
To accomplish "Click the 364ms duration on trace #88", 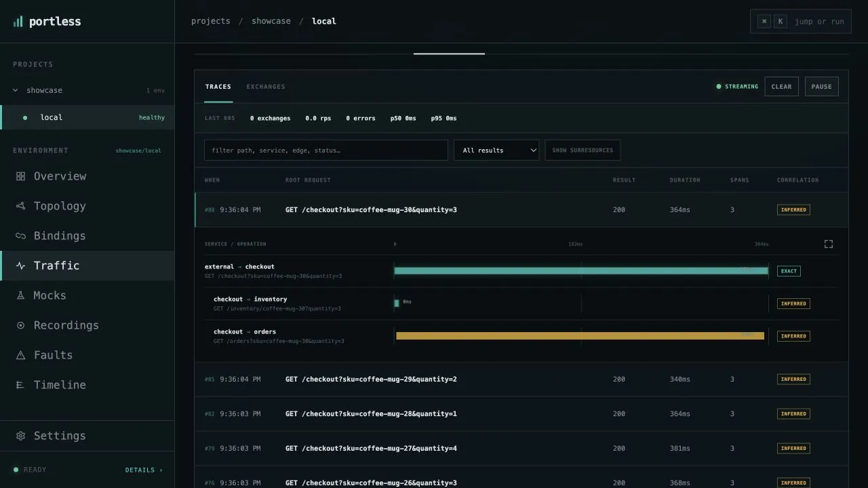I will (x=680, y=210).
